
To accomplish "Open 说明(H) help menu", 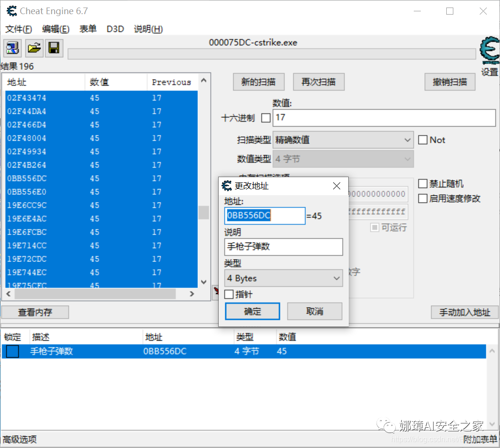I will point(148,29).
